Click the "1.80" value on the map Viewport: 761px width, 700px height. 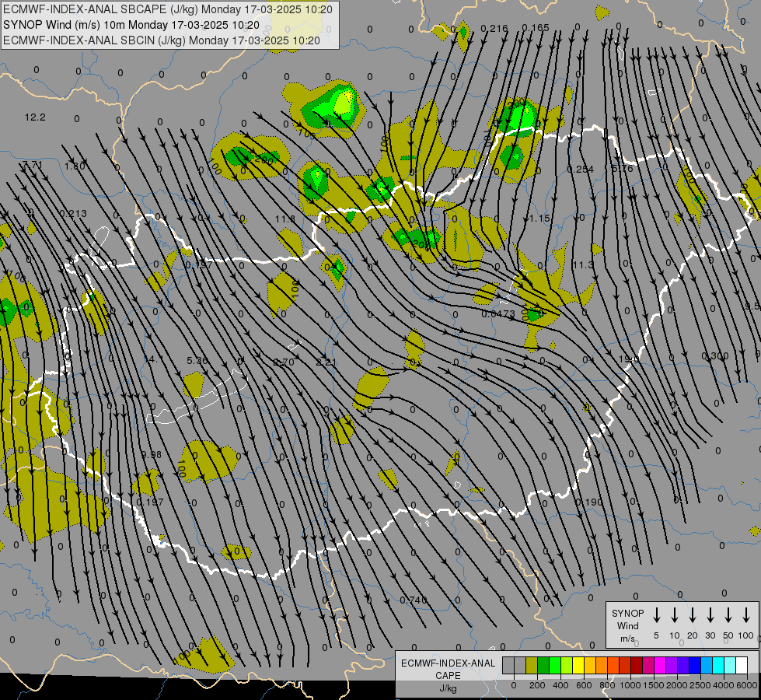[x=75, y=166]
